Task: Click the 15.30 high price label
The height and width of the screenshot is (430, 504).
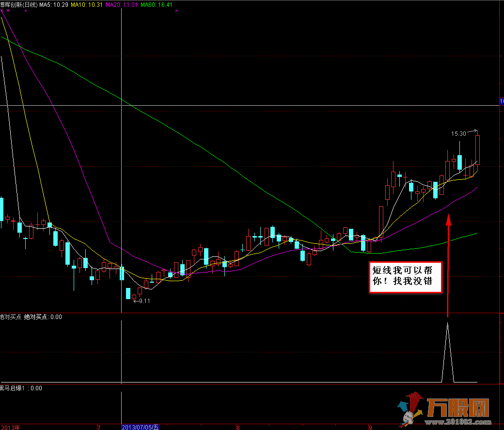Action: pyautogui.click(x=458, y=133)
